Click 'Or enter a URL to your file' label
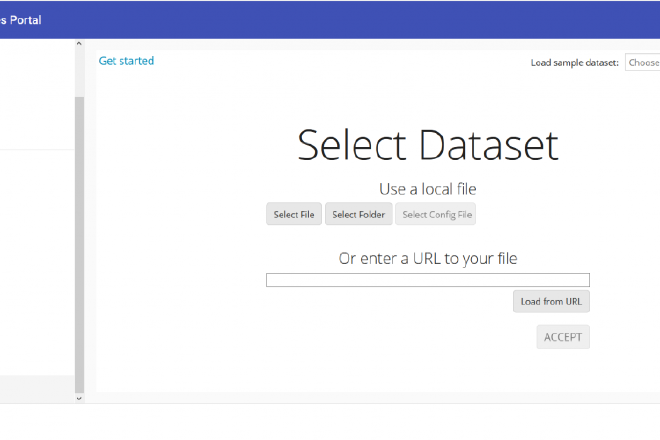Image resolution: width=660 pixels, height=440 pixels. pyautogui.click(x=427, y=258)
